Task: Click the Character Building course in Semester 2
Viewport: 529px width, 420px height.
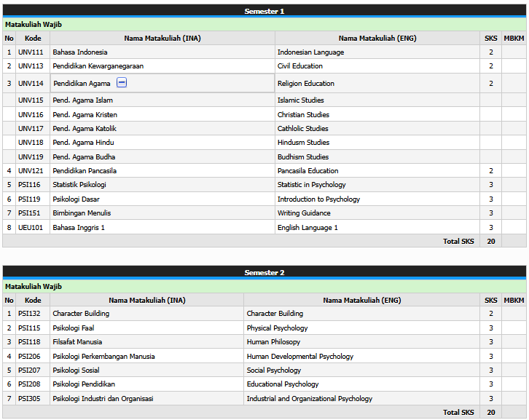Action: click(81, 314)
